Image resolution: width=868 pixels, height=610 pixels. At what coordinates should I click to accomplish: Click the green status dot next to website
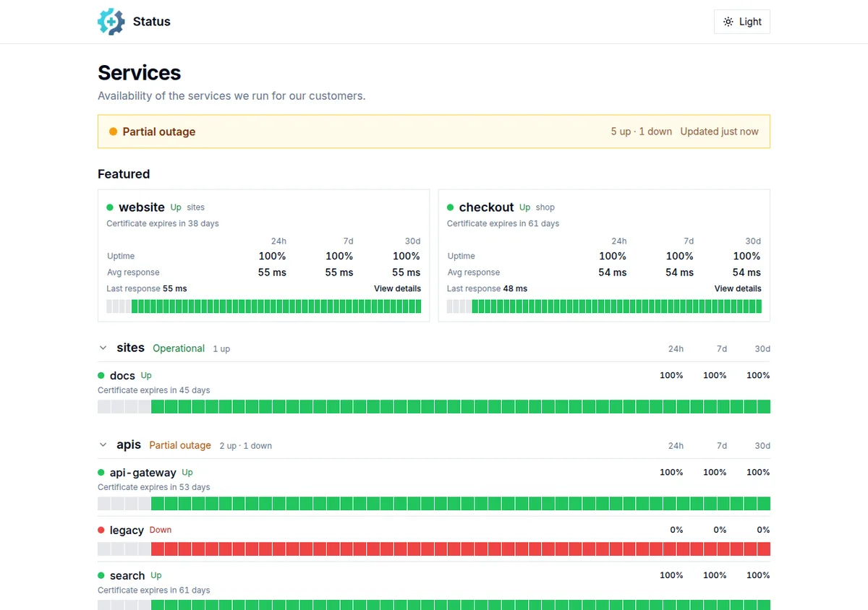(x=110, y=207)
